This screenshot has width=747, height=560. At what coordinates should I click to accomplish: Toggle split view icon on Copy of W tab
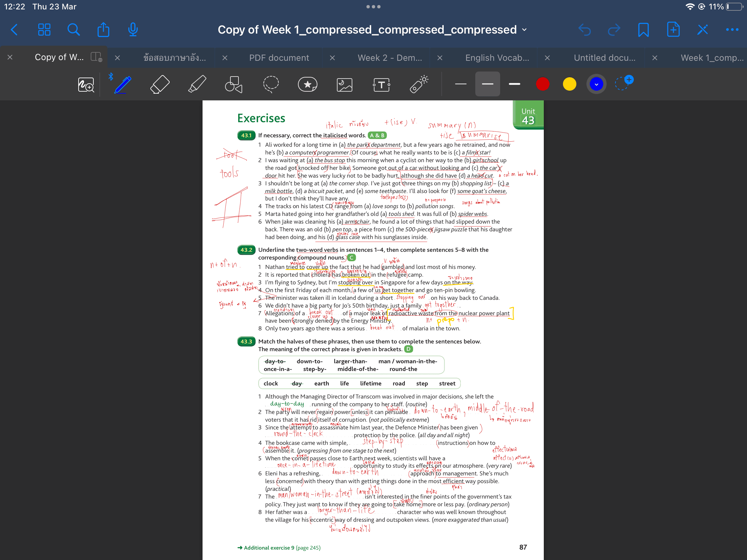point(96,57)
